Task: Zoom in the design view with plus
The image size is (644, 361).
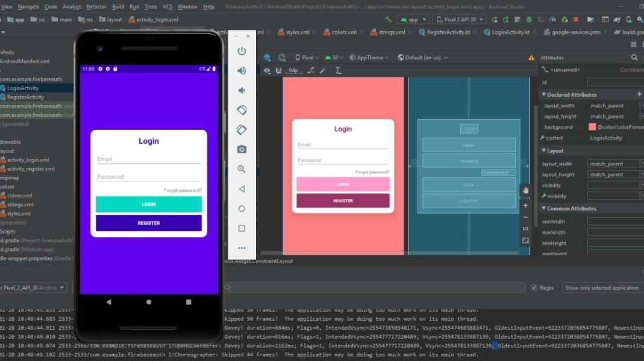Action: point(525,206)
